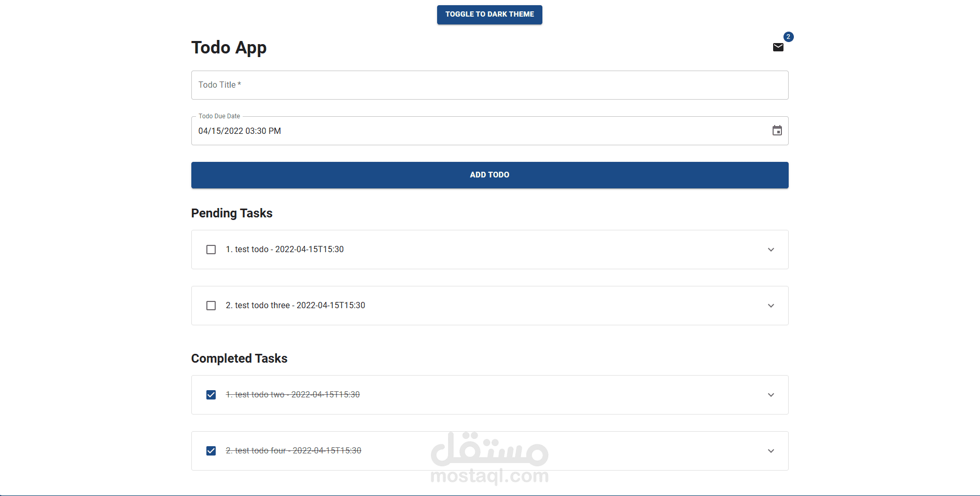Open the calendar date picker icon
This screenshot has width=980, height=496.
[777, 131]
